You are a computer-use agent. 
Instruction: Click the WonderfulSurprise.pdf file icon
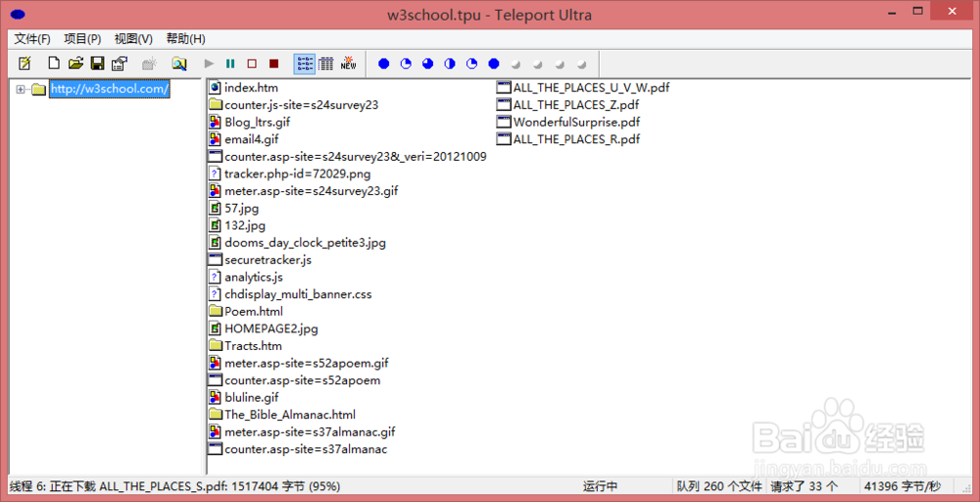(504, 122)
